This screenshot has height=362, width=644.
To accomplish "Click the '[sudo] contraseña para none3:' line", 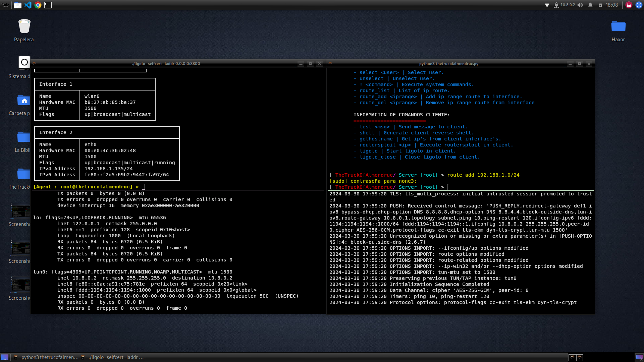I will pos(373,181).
